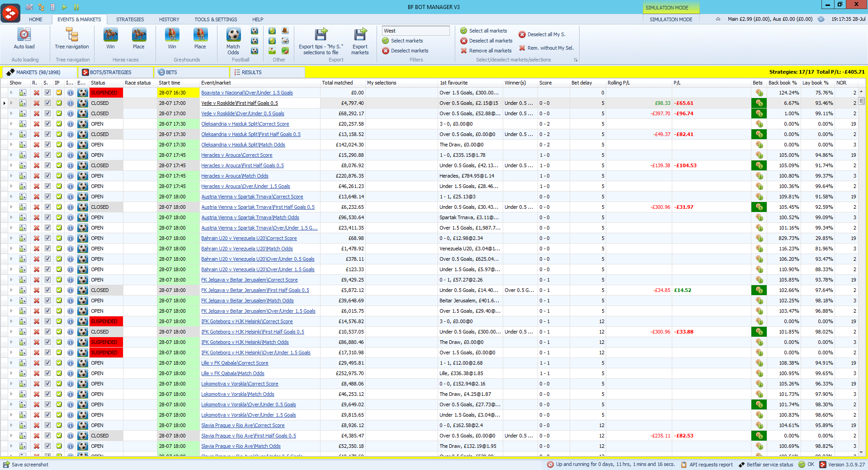
Task: Open bets icon for Vejle v Roskilde First Half Goals
Action: coord(759,103)
